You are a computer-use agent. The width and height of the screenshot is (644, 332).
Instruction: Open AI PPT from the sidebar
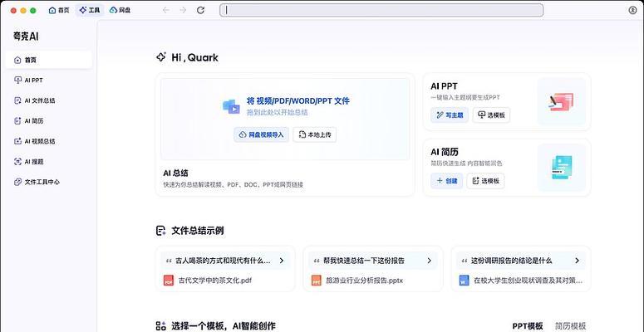pos(48,80)
